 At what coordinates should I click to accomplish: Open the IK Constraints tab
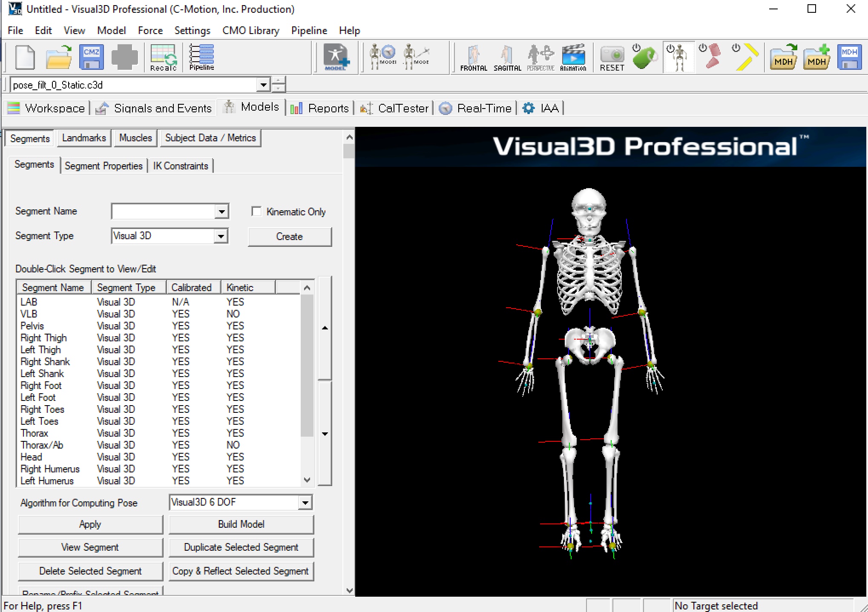coord(181,166)
